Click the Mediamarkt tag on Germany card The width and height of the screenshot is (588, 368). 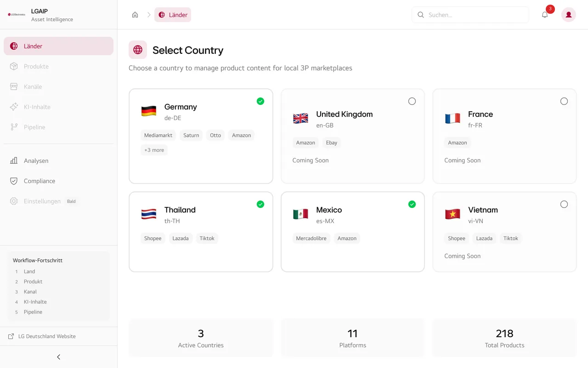click(x=158, y=135)
